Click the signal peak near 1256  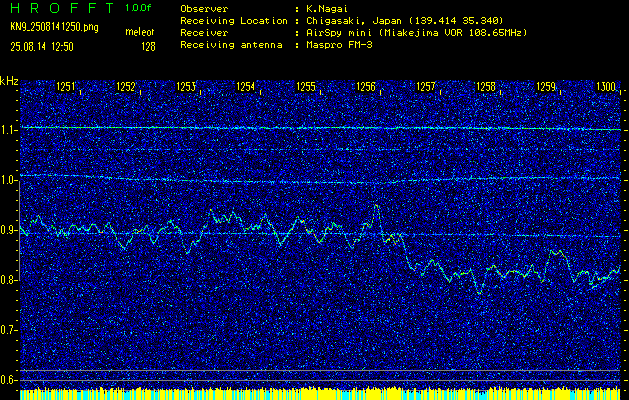[x=376, y=207]
